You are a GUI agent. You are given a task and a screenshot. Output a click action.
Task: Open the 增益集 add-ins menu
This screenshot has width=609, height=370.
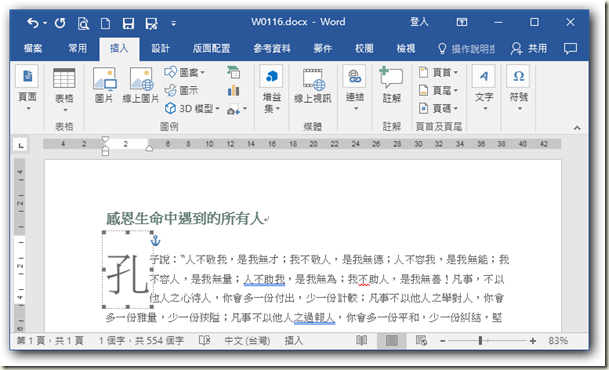[271, 89]
